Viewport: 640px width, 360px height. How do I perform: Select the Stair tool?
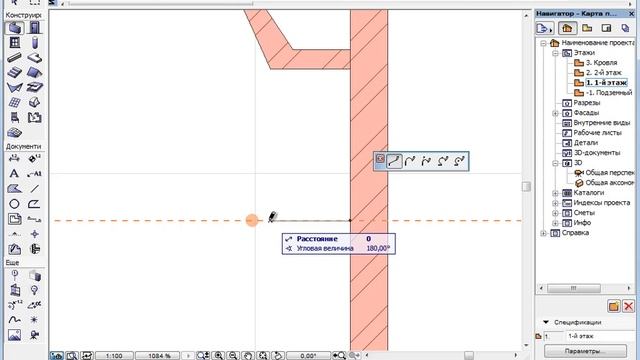pos(15,72)
